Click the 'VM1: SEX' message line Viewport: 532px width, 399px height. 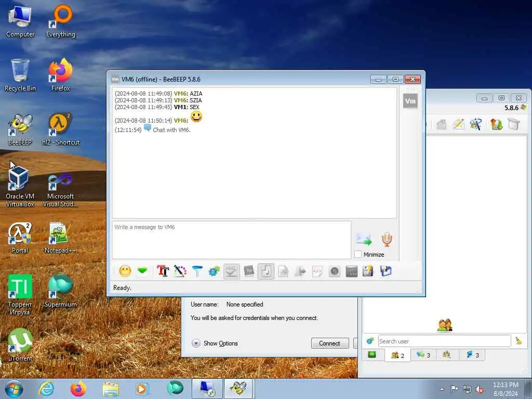(x=157, y=107)
